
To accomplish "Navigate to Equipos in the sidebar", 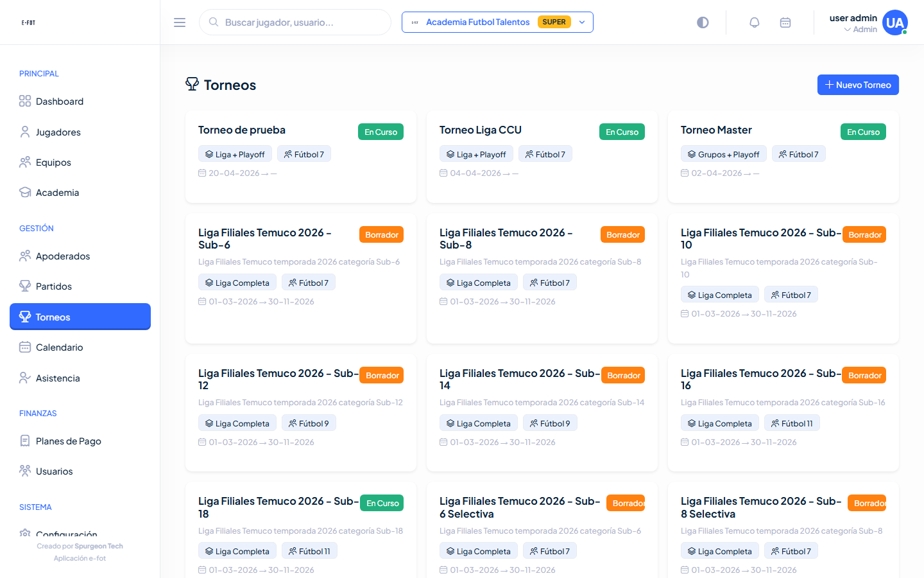I will 53,162.
